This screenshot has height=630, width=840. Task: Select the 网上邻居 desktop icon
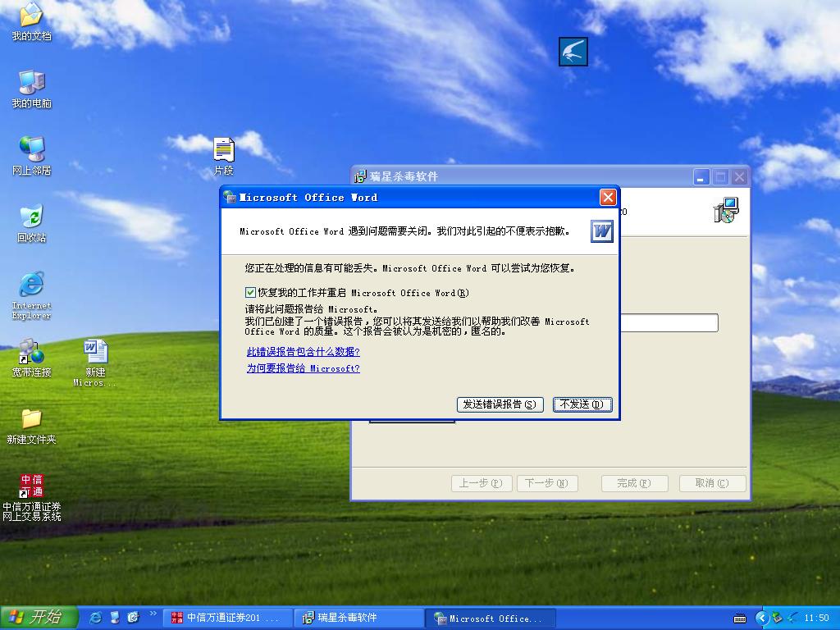(x=32, y=156)
